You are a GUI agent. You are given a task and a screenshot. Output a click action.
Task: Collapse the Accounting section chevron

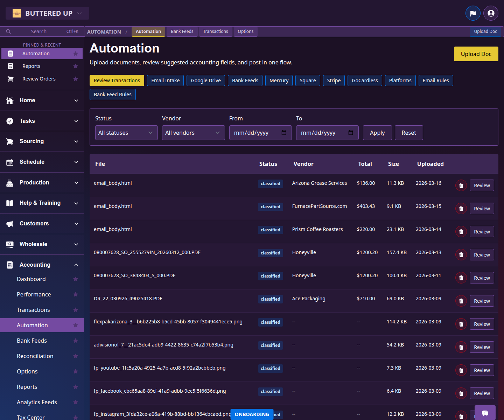(x=76, y=265)
